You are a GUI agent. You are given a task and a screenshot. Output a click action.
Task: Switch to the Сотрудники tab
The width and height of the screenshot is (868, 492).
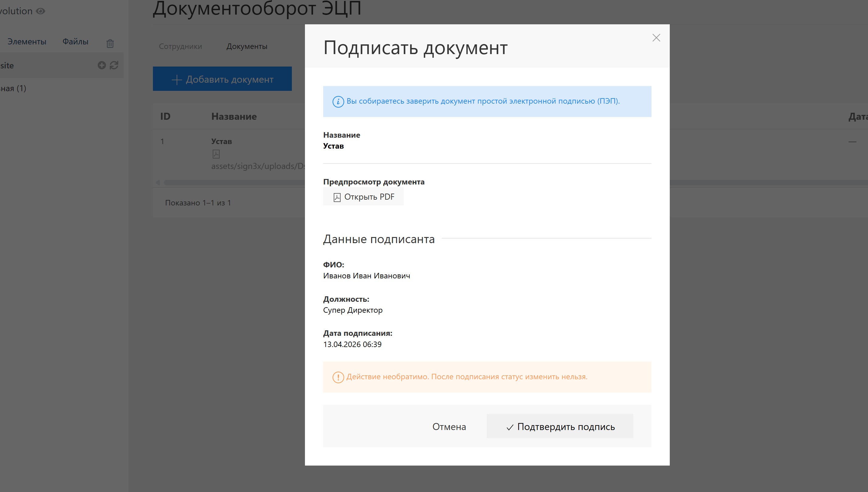181,46
